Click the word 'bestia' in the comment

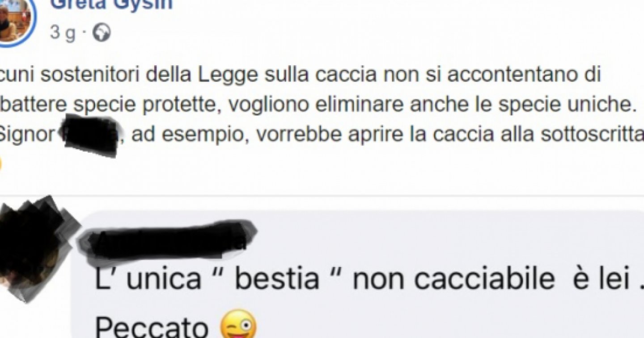(278, 279)
